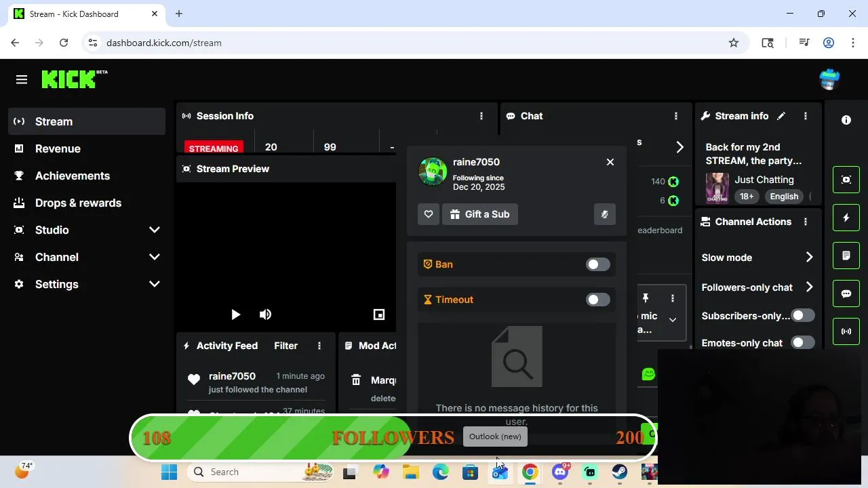This screenshot has width=868, height=488.
Task: Pop out stream preview picture-in-picture
Action: click(x=379, y=314)
